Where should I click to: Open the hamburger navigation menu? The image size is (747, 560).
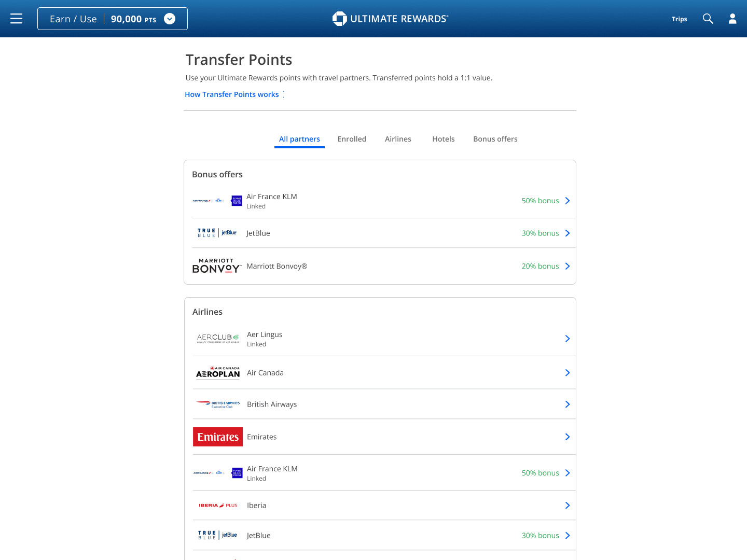pos(17,19)
